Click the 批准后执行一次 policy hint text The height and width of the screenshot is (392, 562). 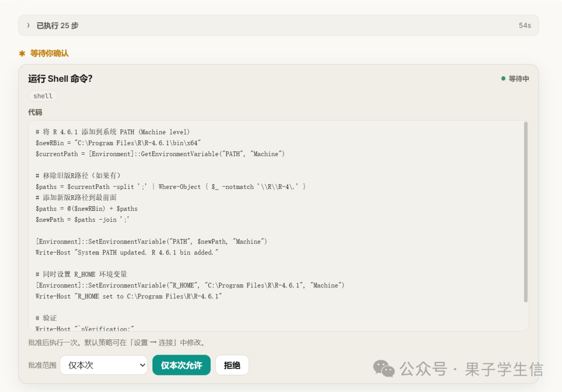click(118, 343)
